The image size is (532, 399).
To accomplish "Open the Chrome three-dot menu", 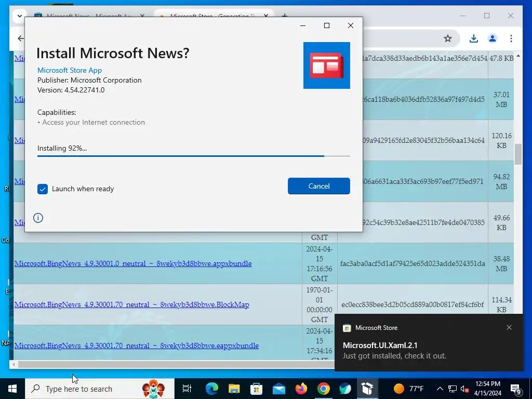I will click(x=511, y=38).
